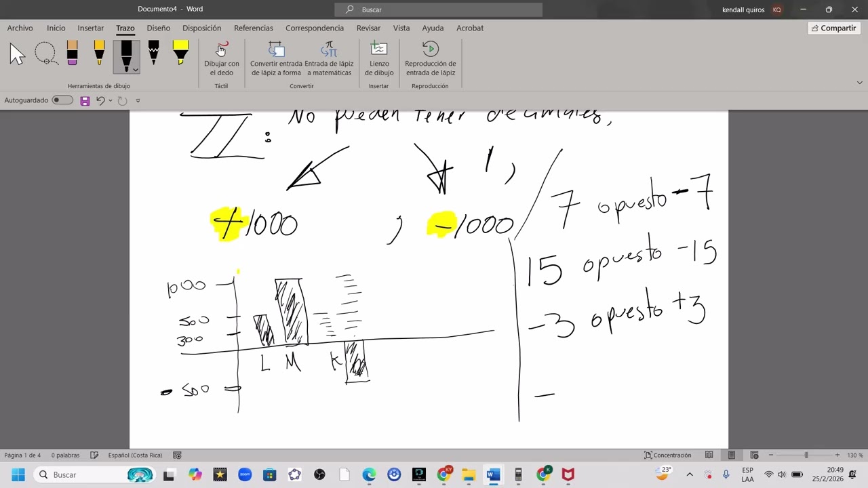Start Reproducción de entrada de lápiz
The image size is (868, 488).
[431, 59]
